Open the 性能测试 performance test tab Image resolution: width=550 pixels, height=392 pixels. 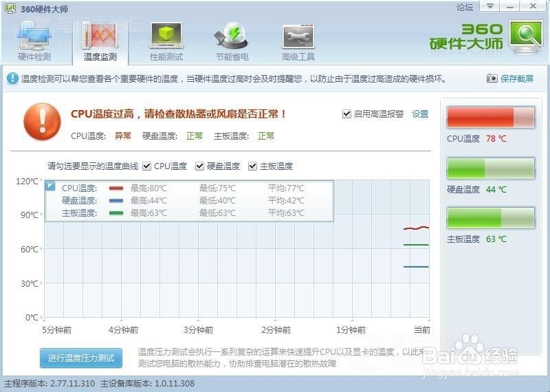(166, 41)
